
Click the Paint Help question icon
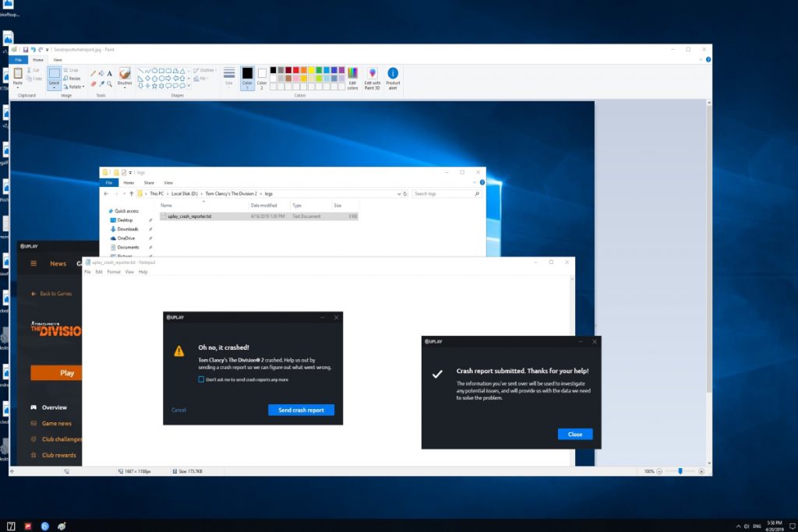[x=708, y=59]
